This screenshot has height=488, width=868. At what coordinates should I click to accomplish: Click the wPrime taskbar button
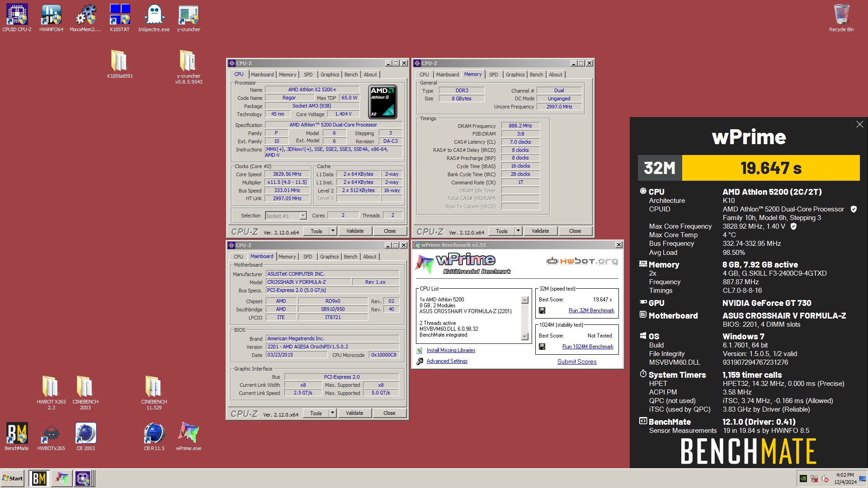coord(61,478)
